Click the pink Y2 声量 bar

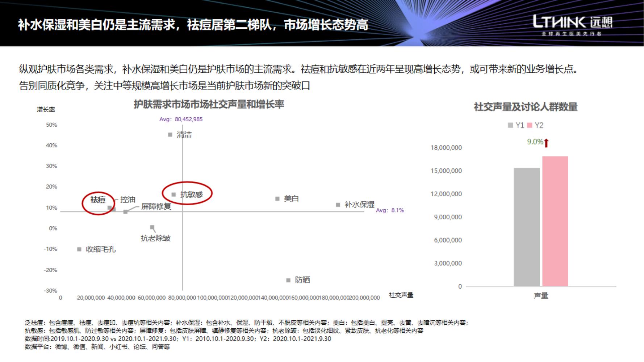click(x=555, y=221)
